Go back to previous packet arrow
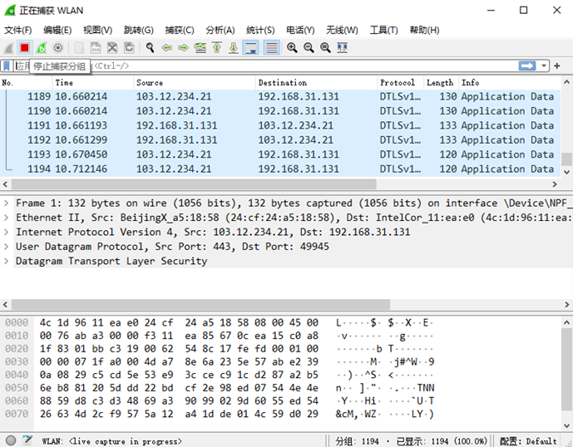The height and width of the screenshot is (447, 573). point(167,48)
